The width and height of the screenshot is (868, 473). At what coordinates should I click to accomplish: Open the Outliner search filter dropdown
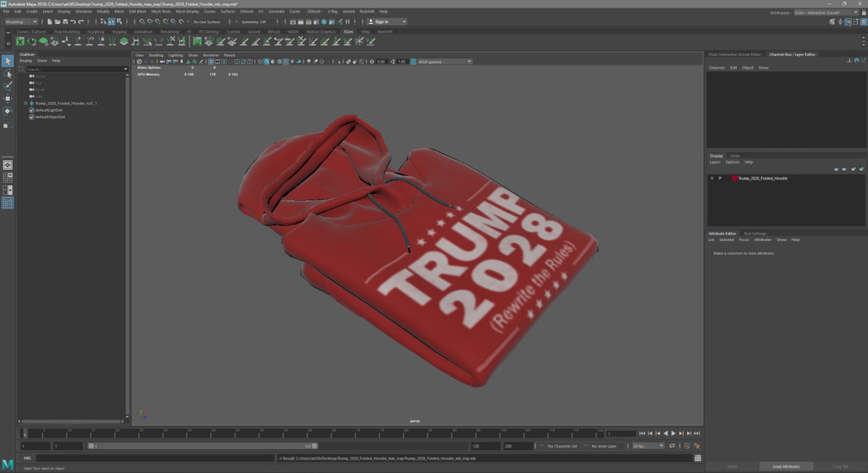(125, 69)
